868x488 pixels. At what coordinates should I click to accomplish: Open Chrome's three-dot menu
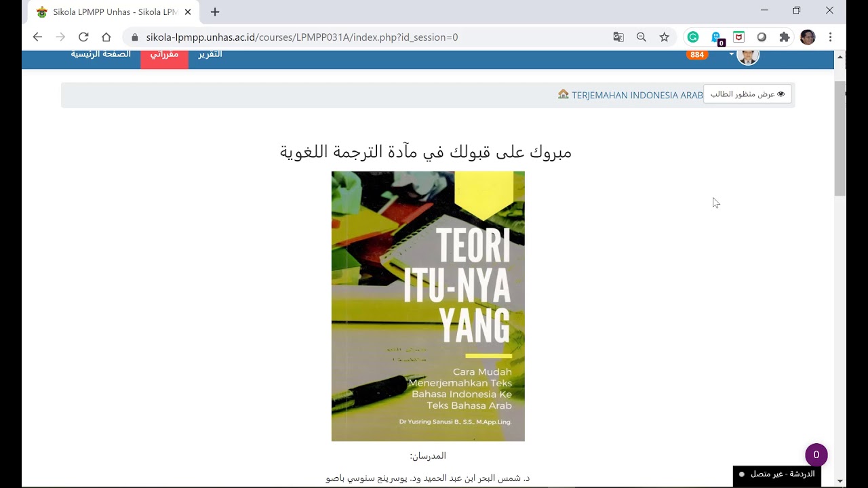(x=830, y=37)
